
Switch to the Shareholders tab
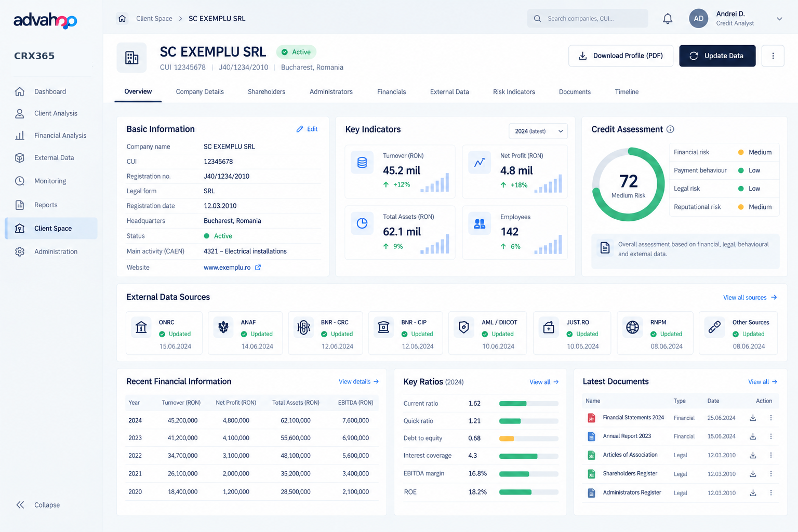click(x=267, y=92)
